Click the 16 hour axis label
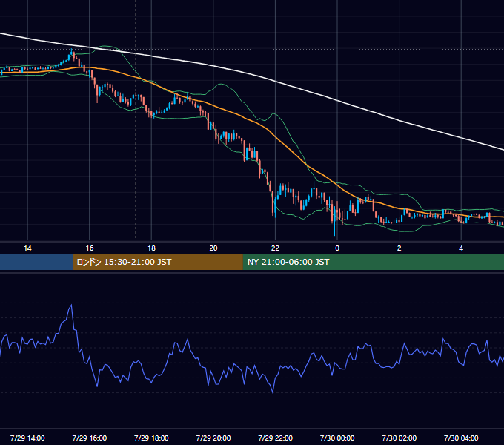The image size is (504, 445). click(x=90, y=248)
